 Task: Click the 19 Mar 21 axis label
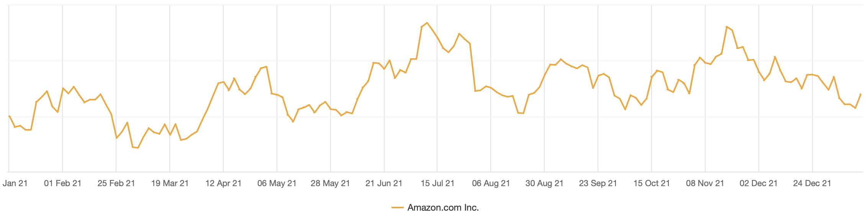[170, 183]
